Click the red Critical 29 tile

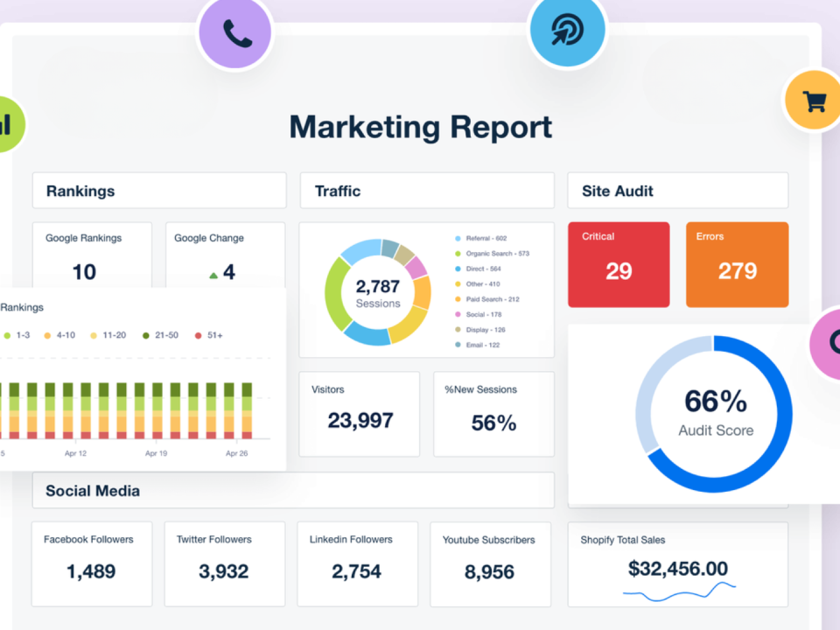pyautogui.click(x=619, y=264)
